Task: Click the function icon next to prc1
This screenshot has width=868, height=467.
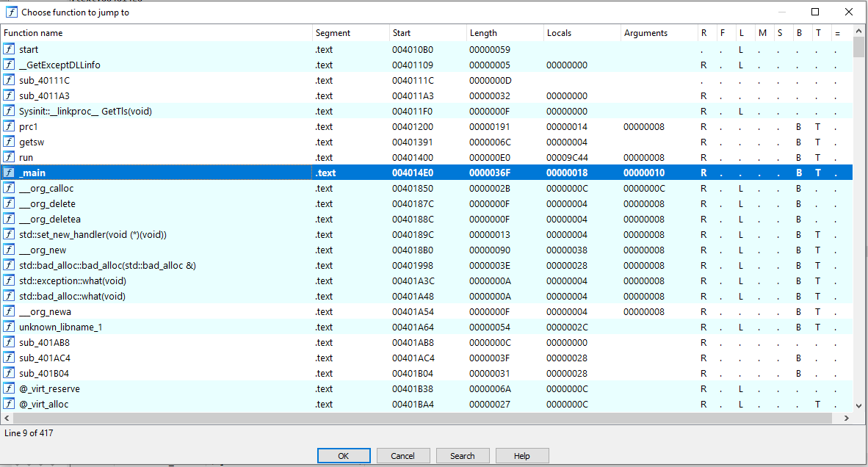Action: click(10, 126)
